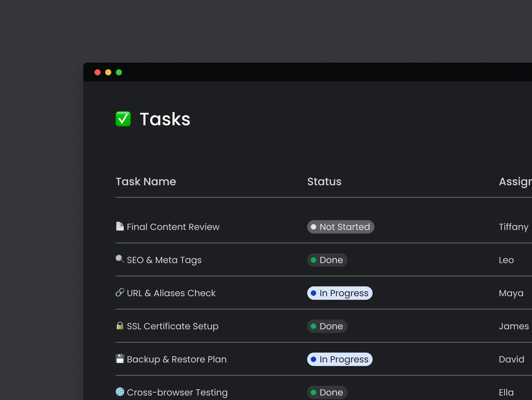Click the globe icon for Cross-browser Testing
Screen dimensions: 532x400
click(x=120, y=392)
